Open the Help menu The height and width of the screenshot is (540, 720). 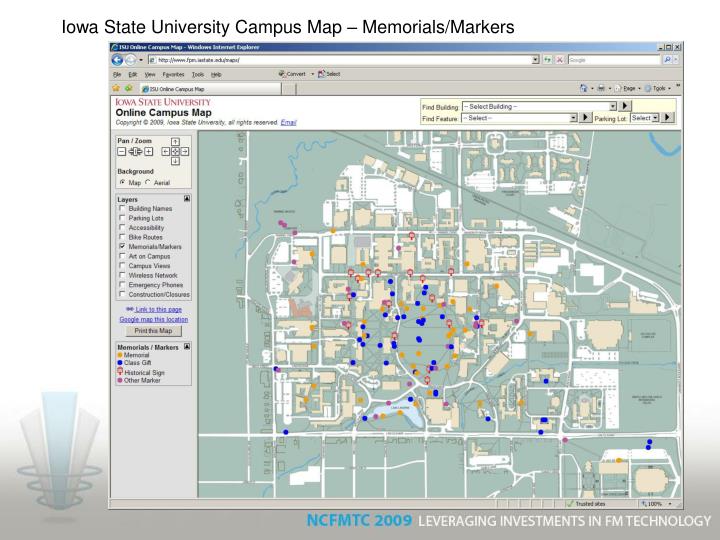[x=216, y=74]
